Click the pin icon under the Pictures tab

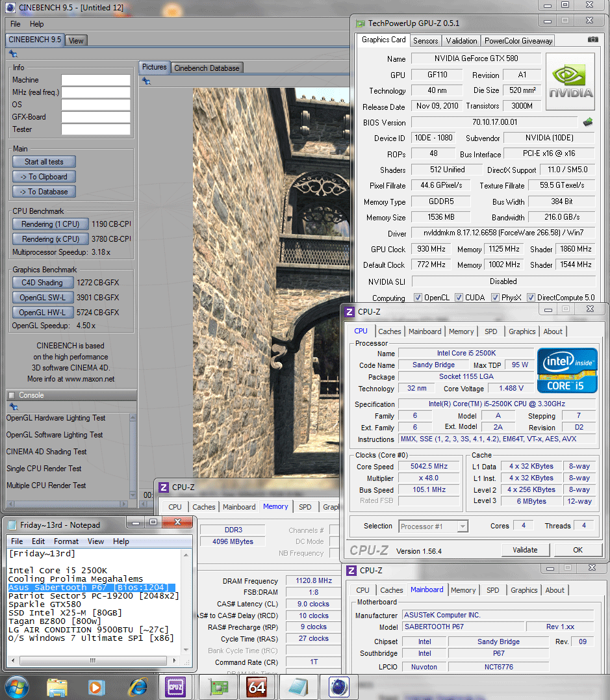tap(146, 81)
